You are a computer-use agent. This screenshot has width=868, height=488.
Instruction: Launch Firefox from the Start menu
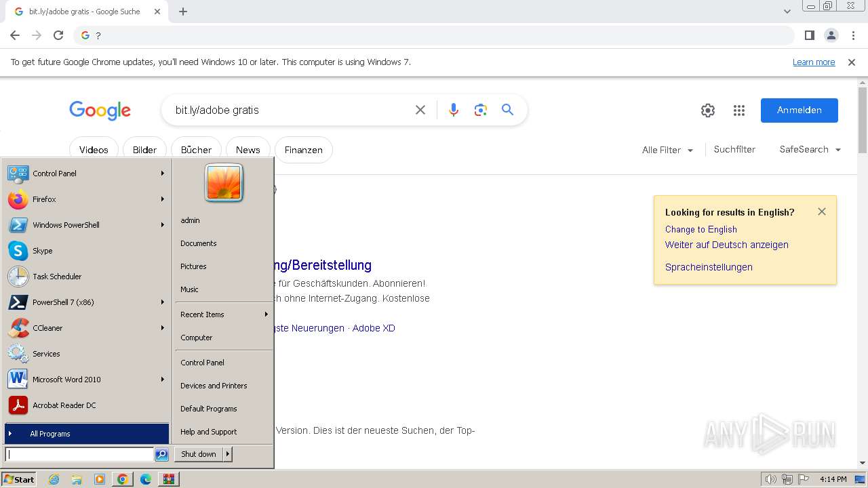(x=86, y=199)
